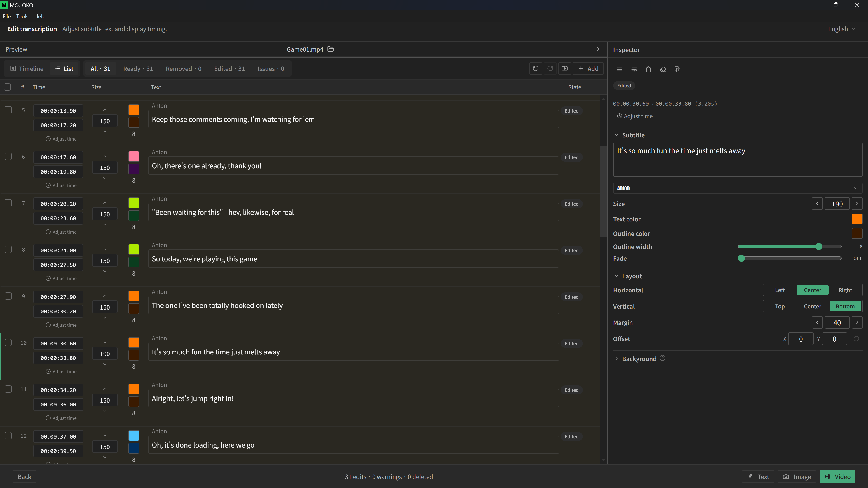Switch to Timeline view
The height and width of the screenshot is (488, 868).
tap(27, 69)
